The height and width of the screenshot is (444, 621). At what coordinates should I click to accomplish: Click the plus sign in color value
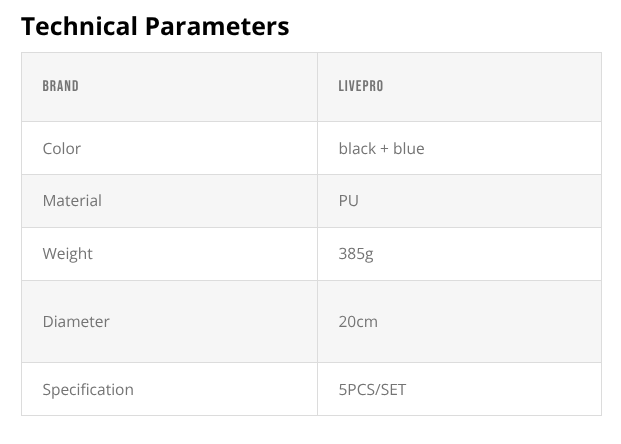pos(384,149)
